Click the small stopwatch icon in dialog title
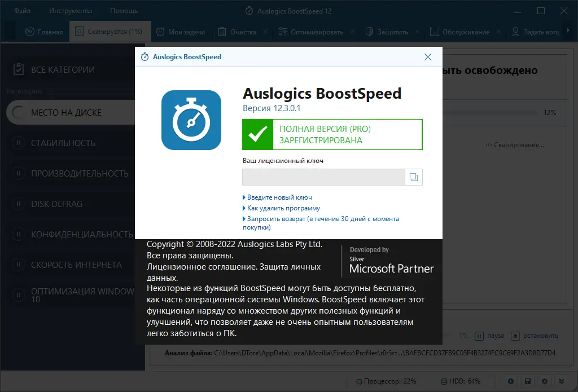This screenshot has width=578, height=392. (145, 57)
